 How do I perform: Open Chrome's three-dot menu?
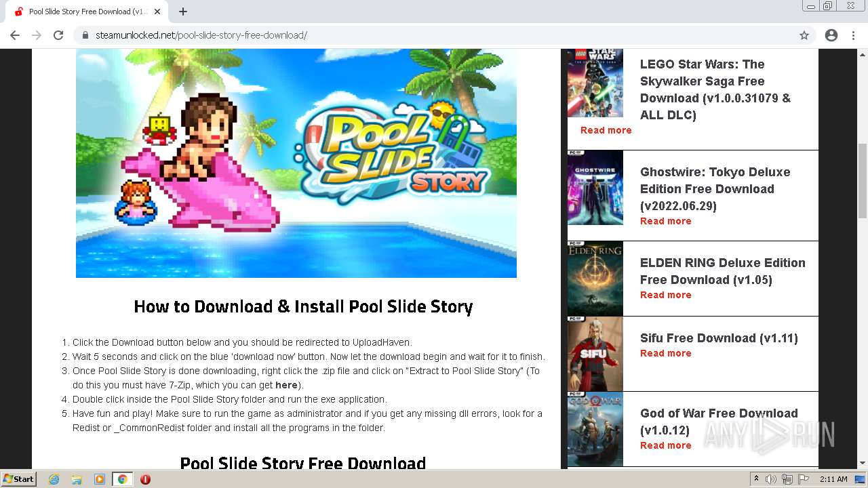[x=853, y=35]
